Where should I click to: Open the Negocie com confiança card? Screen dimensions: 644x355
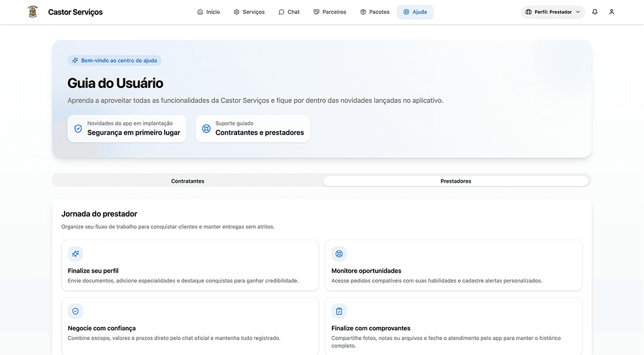pos(190,326)
